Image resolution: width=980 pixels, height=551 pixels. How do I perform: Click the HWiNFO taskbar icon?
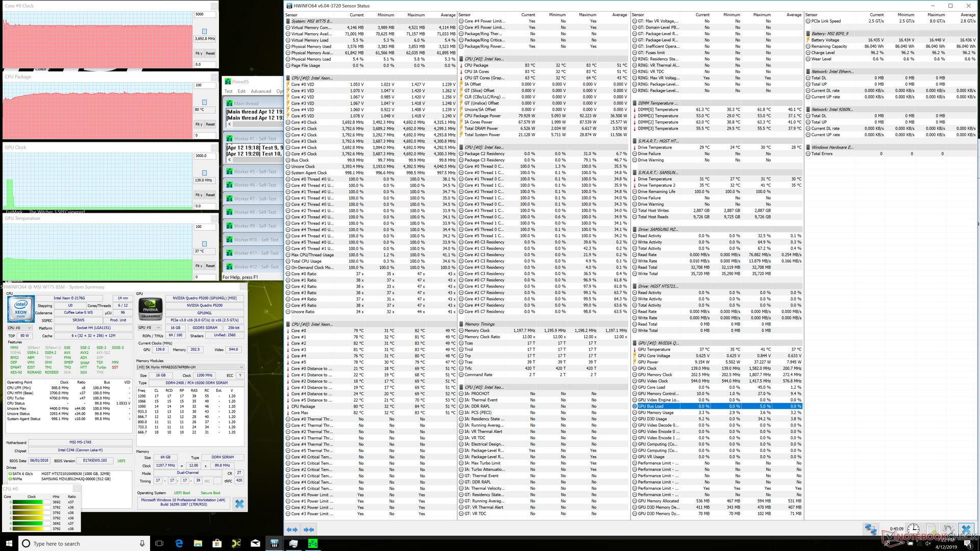coord(274,543)
